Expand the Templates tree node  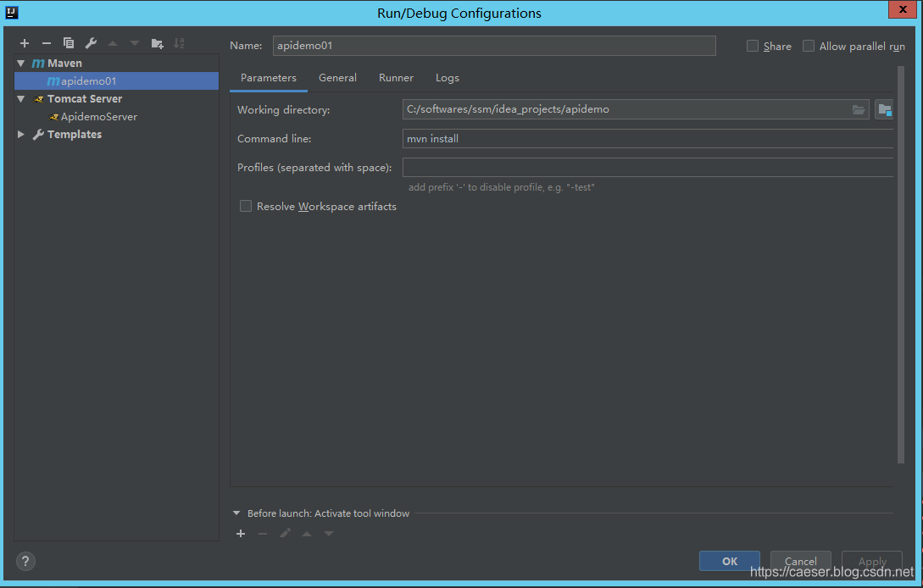coord(21,134)
